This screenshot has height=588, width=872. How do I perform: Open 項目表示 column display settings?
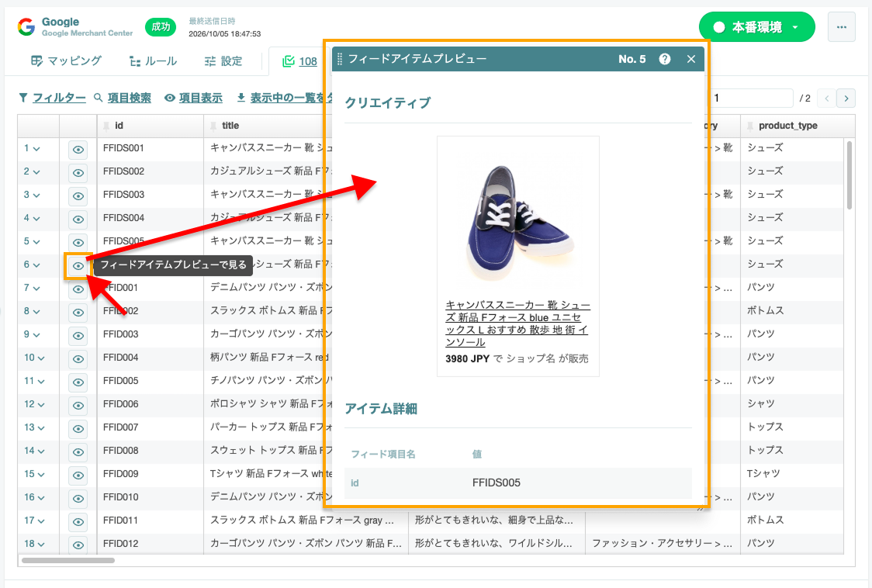pos(201,98)
